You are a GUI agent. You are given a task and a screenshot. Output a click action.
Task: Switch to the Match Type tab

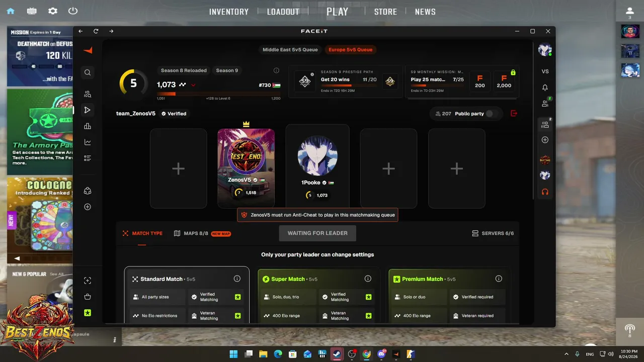pyautogui.click(x=142, y=233)
